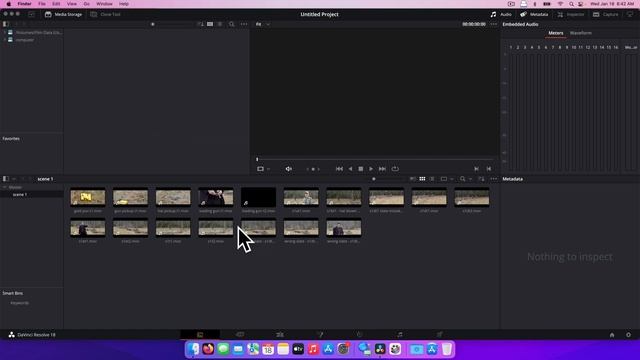Open the Edit page tab
The height and width of the screenshot is (360, 640).
[x=280, y=335]
